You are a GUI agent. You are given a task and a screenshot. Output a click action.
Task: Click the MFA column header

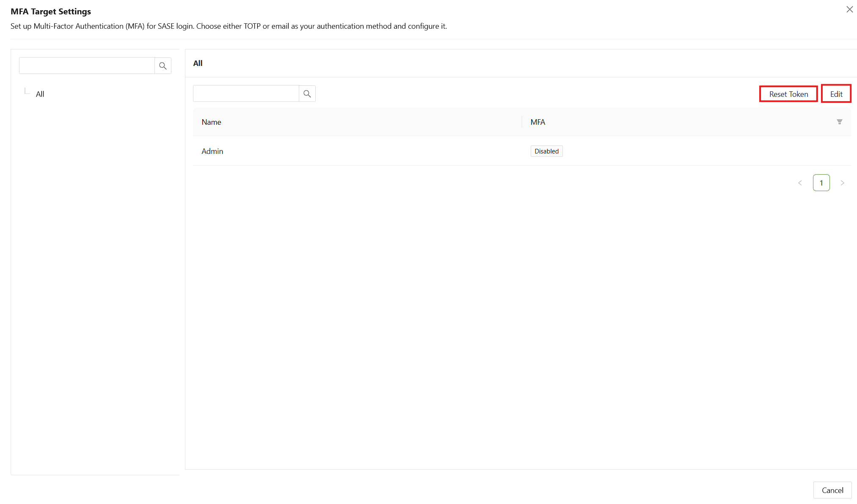[x=538, y=122]
